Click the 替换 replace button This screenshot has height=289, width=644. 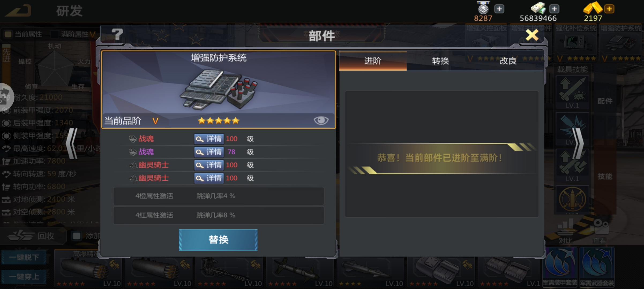point(218,240)
